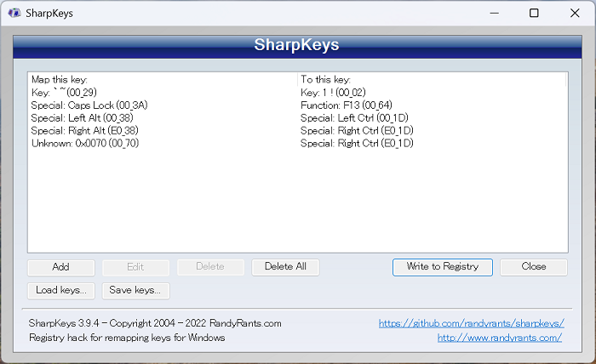Close the window with the title bar X
This screenshot has width=596, height=364.
575,13
